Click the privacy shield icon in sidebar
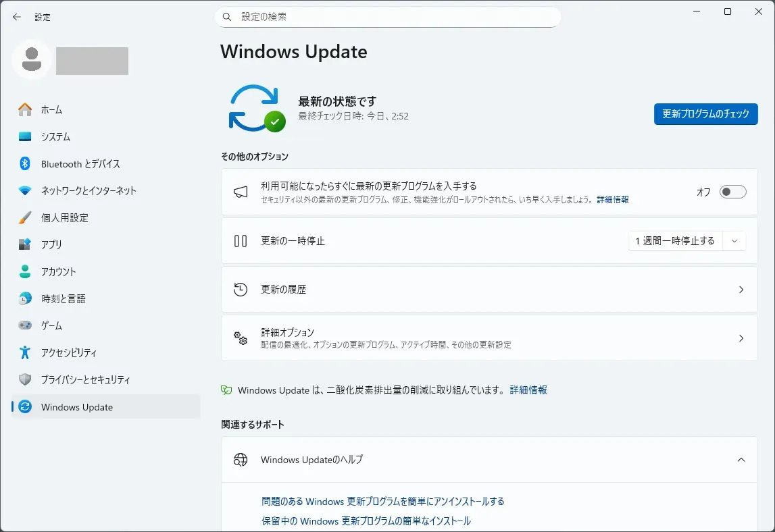This screenshot has width=775, height=532. pos(25,379)
